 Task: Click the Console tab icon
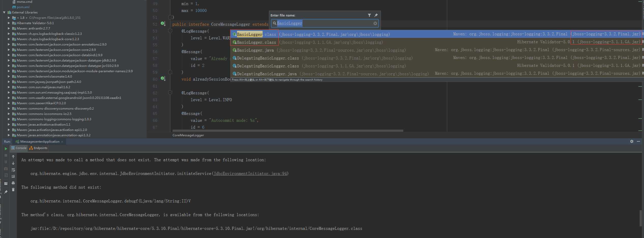point(13,148)
